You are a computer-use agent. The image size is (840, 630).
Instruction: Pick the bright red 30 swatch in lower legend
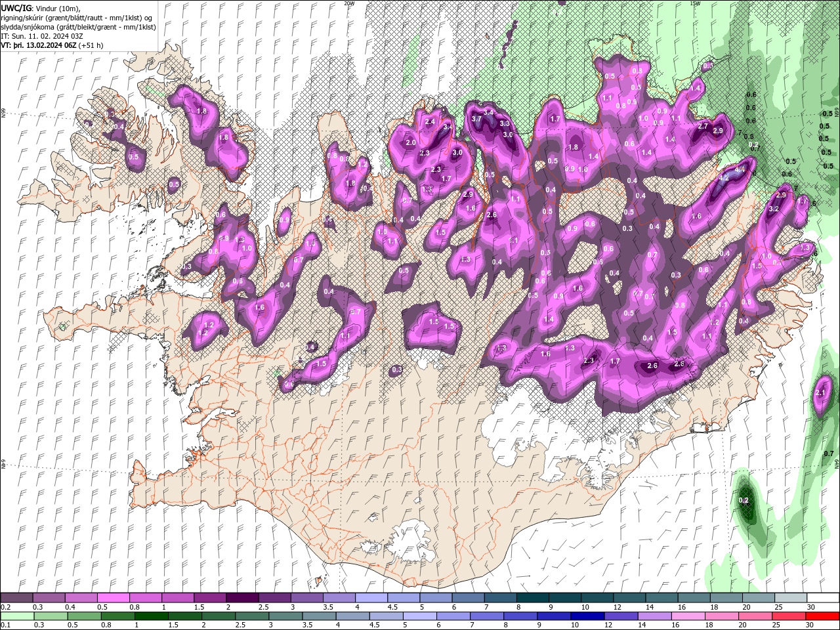(823, 616)
